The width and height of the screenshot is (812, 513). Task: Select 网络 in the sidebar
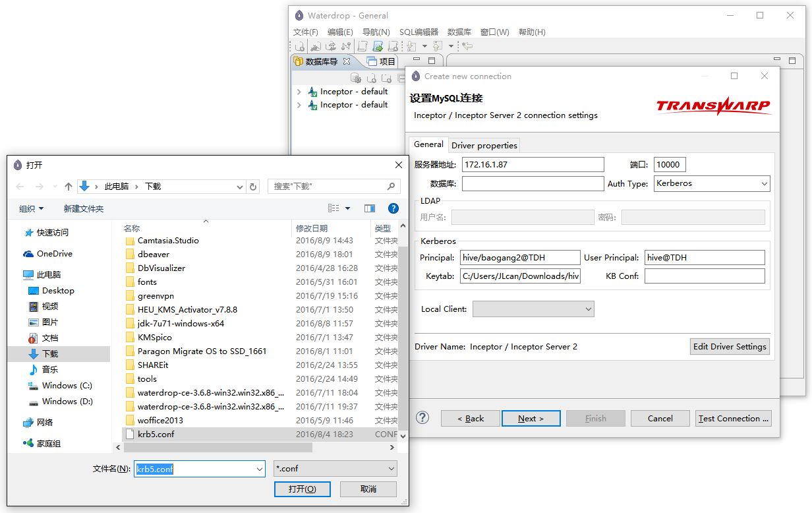click(45, 422)
